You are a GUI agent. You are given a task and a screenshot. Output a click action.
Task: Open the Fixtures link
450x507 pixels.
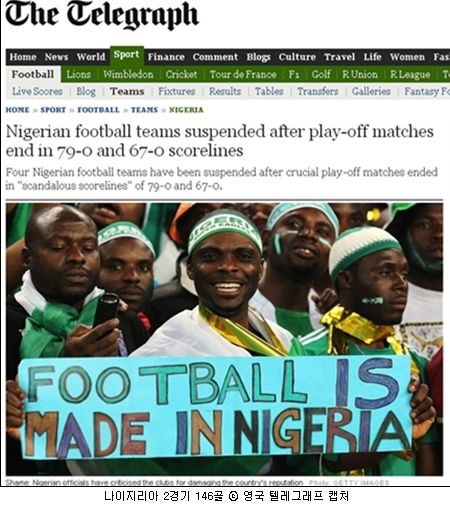click(177, 91)
